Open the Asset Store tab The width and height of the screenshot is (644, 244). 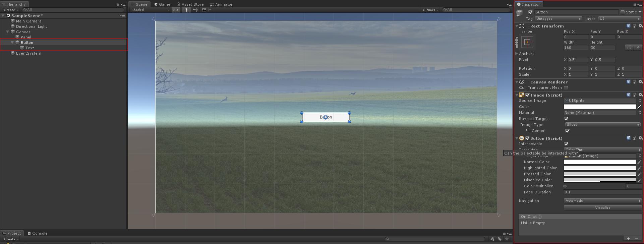tap(190, 4)
